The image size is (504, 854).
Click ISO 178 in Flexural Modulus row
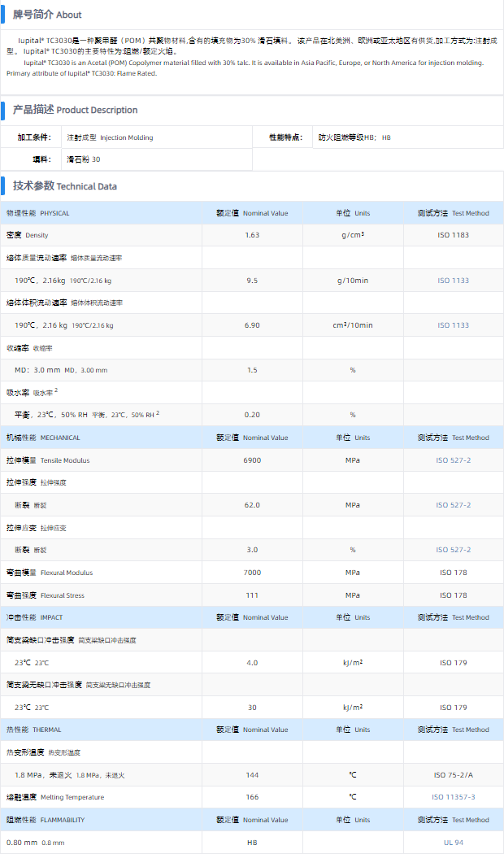point(453,573)
